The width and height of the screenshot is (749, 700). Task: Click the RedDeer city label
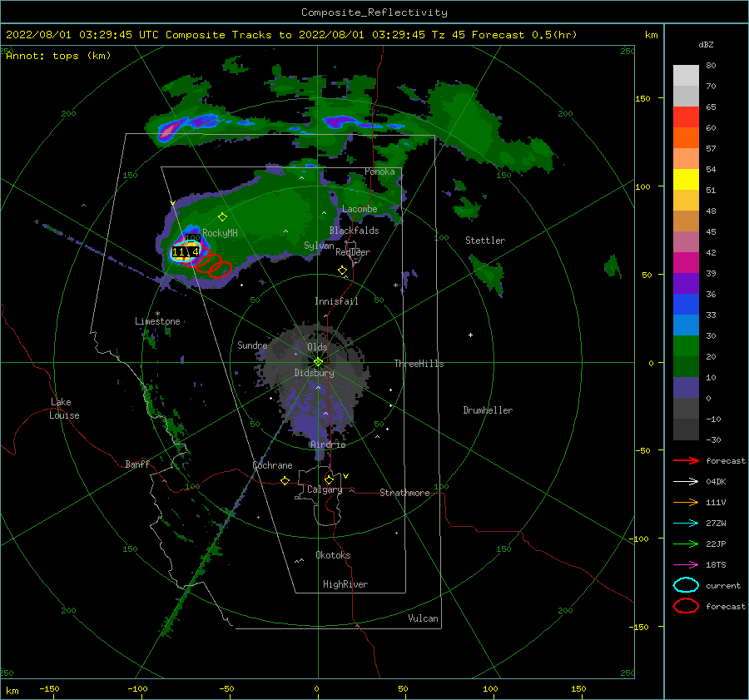(x=353, y=252)
